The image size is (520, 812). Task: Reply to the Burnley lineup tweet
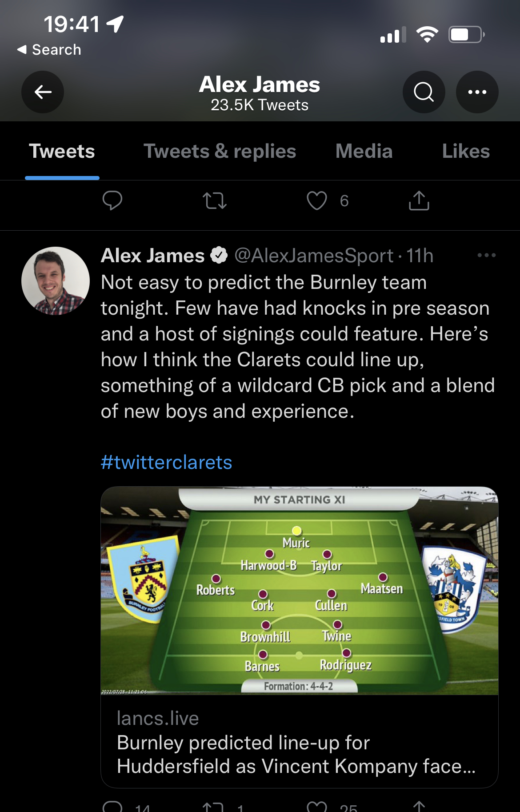(x=112, y=807)
